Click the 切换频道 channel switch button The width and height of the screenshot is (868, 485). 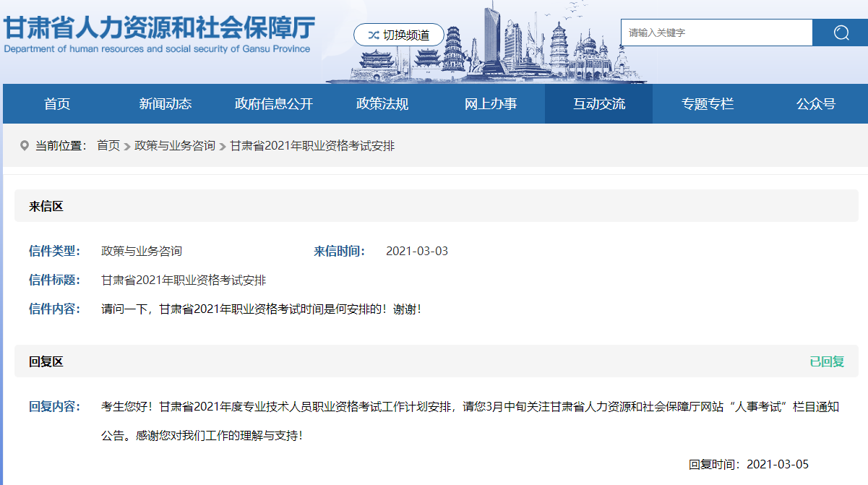pos(398,34)
